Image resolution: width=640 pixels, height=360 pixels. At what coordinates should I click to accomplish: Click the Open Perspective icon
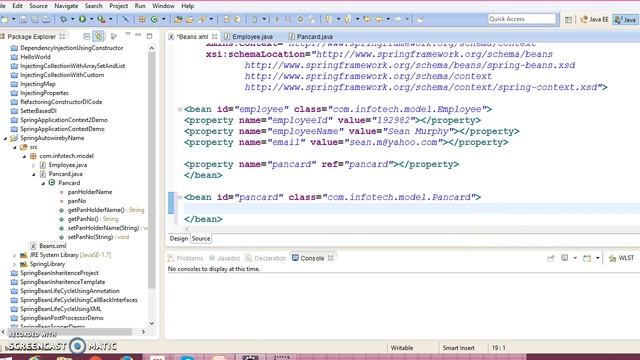click(568, 19)
